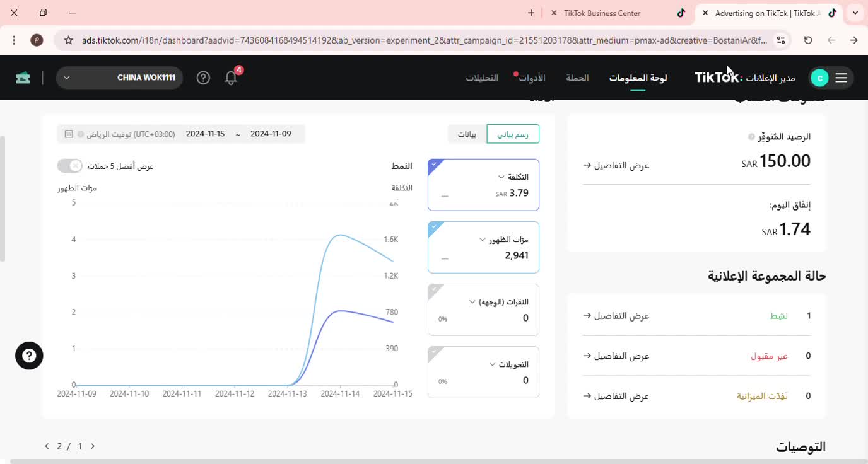The image size is (868, 464).
Task: Bookmark this page with the star icon
Action: pos(69,40)
